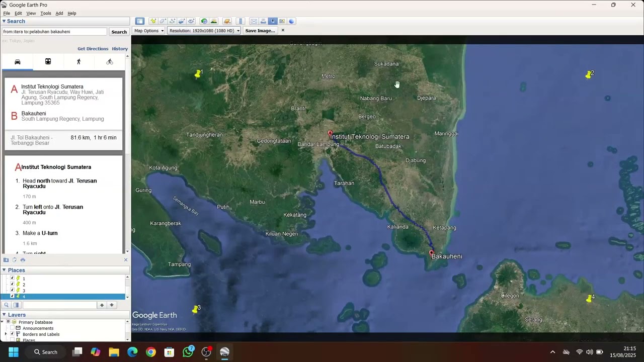Open the planet switcher icon
The image size is (644, 362).
point(227,21)
